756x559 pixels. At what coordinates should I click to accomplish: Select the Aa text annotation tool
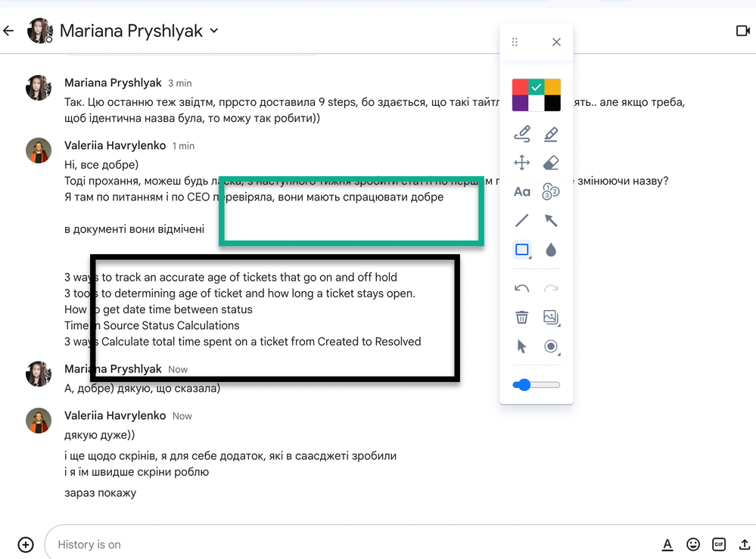[x=521, y=191]
